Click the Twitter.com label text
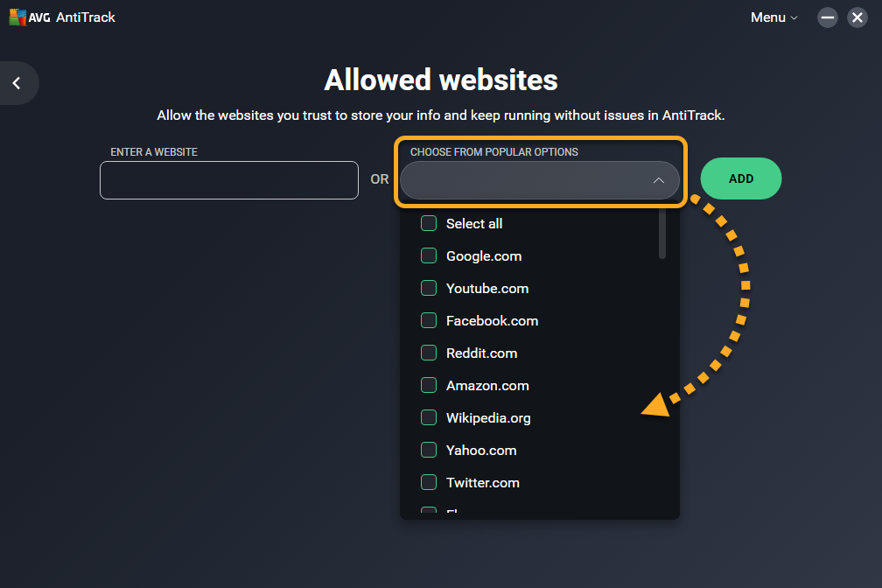Screen dimensions: 882x588 tap(482, 483)
